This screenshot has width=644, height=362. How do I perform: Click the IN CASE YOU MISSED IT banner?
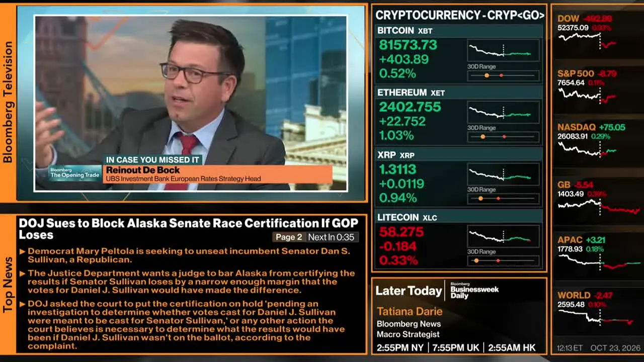153,159
